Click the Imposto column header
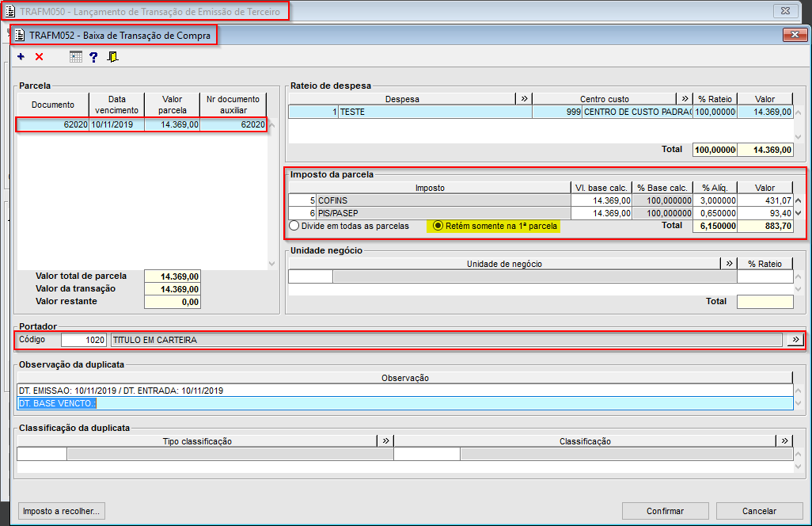The image size is (812, 526). tap(430, 188)
